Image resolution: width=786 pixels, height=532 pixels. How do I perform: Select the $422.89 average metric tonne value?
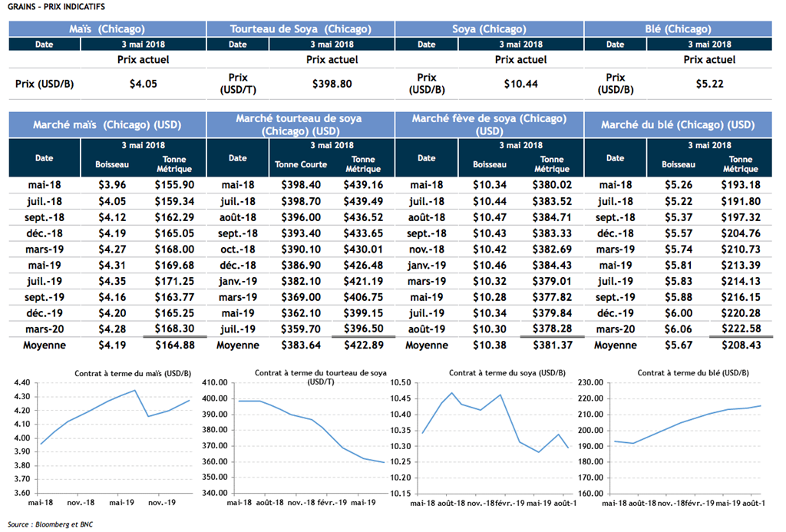[363, 345]
